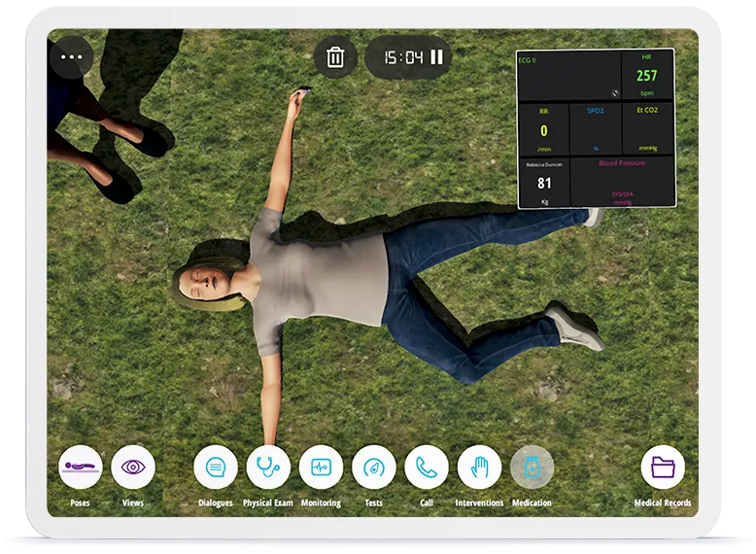Click the Blood Pressure monitor cell
756x554 pixels.
coord(622,182)
